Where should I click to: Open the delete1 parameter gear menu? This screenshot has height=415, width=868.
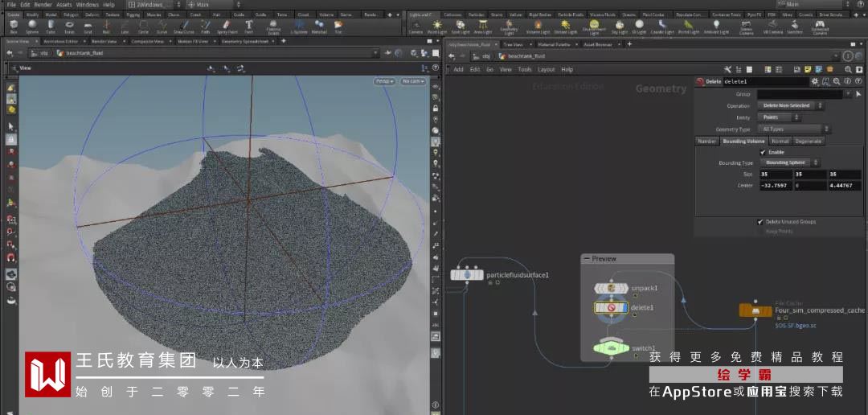(815, 81)
